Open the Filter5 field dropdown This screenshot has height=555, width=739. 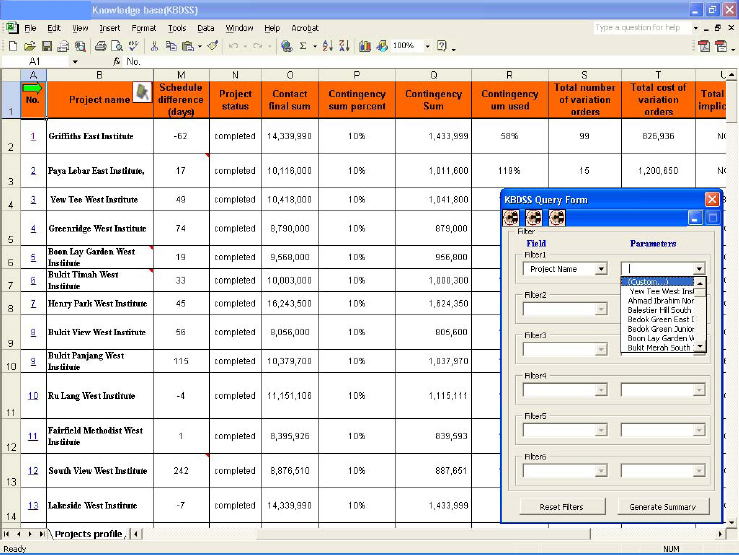601,430
